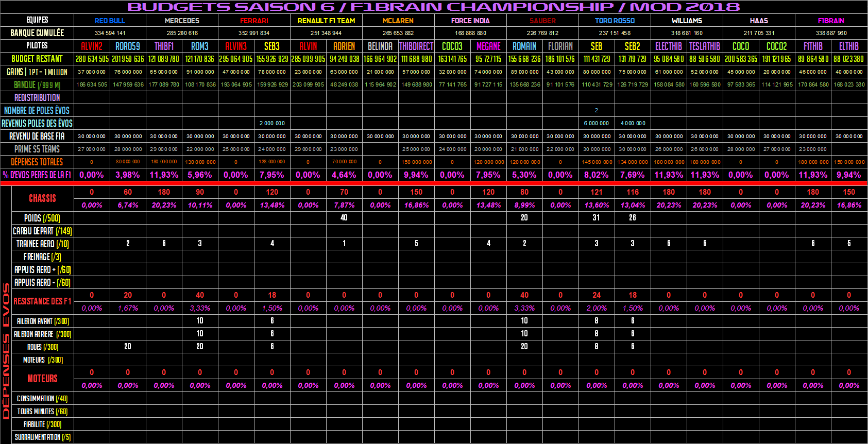Click the budgets Saison 6 title banner

pyautogui.click(x=434, y=7)
